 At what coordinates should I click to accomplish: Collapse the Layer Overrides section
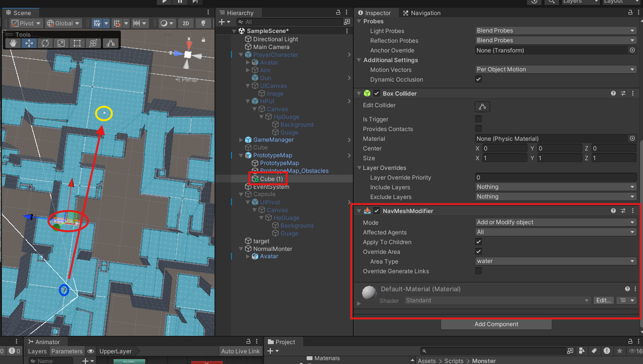[x=359, y=168]
